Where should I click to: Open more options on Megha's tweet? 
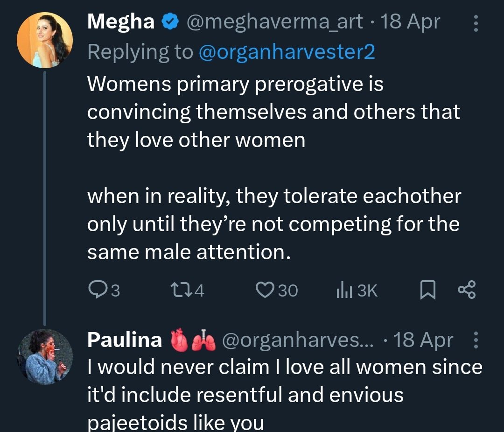(476, 23)
